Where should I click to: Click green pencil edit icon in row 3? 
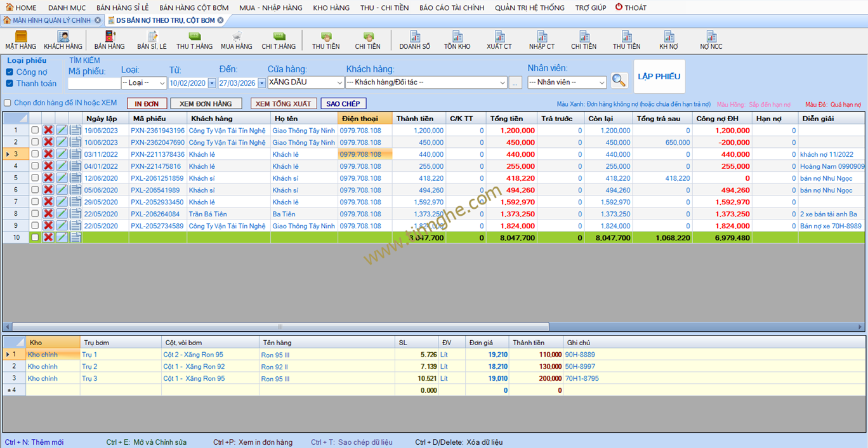pyautogui.click(x=62, y=154)
